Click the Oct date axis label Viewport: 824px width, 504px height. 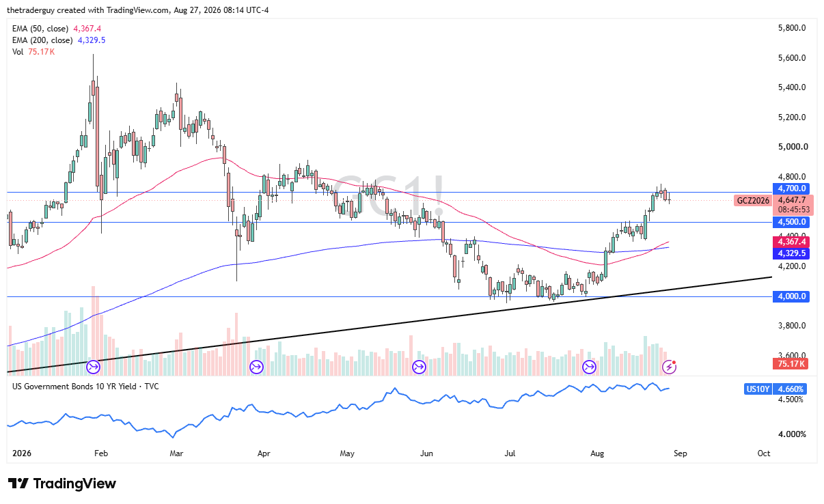tap(764, 453)
